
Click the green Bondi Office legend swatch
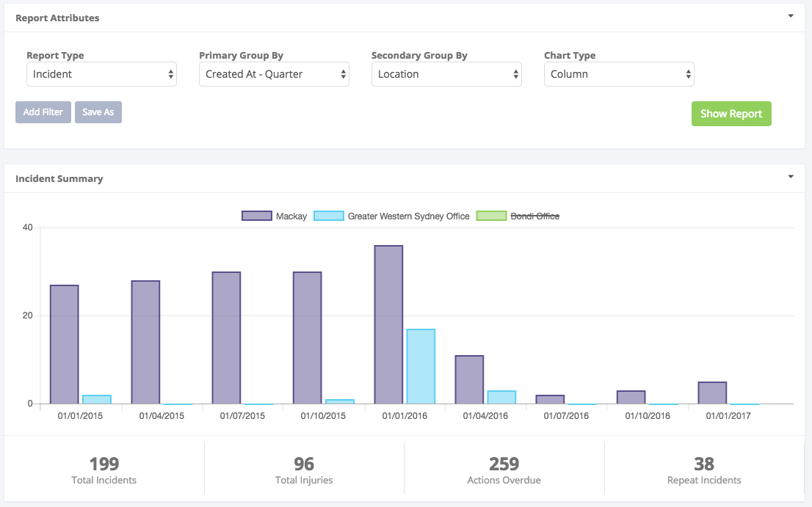[x=491, y=216]
